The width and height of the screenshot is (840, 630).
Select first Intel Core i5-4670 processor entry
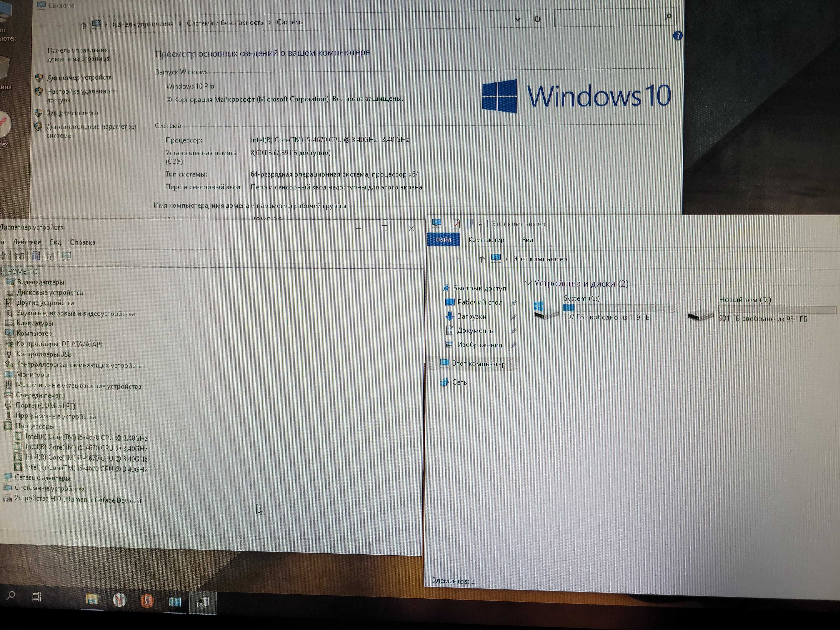[x=86, y=437]
